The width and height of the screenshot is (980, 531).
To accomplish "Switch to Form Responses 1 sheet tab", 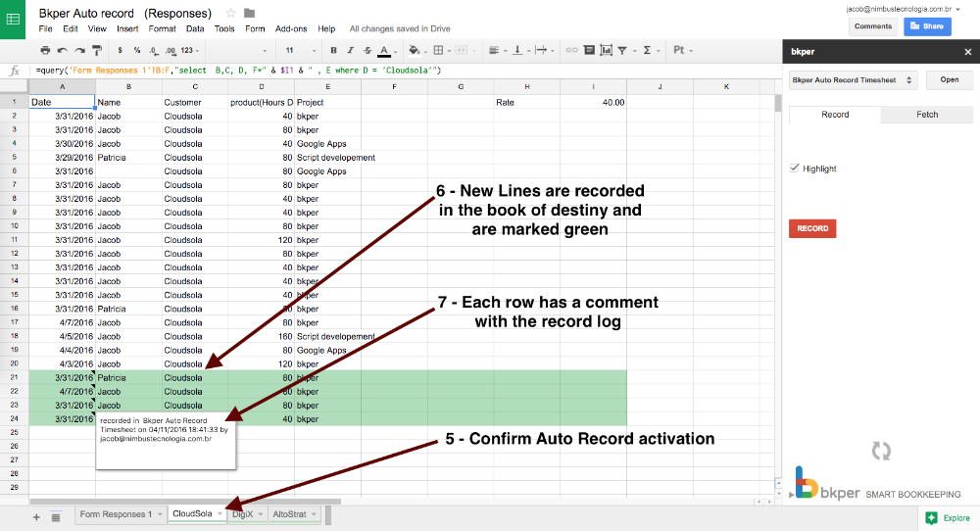I will (116, 514).
